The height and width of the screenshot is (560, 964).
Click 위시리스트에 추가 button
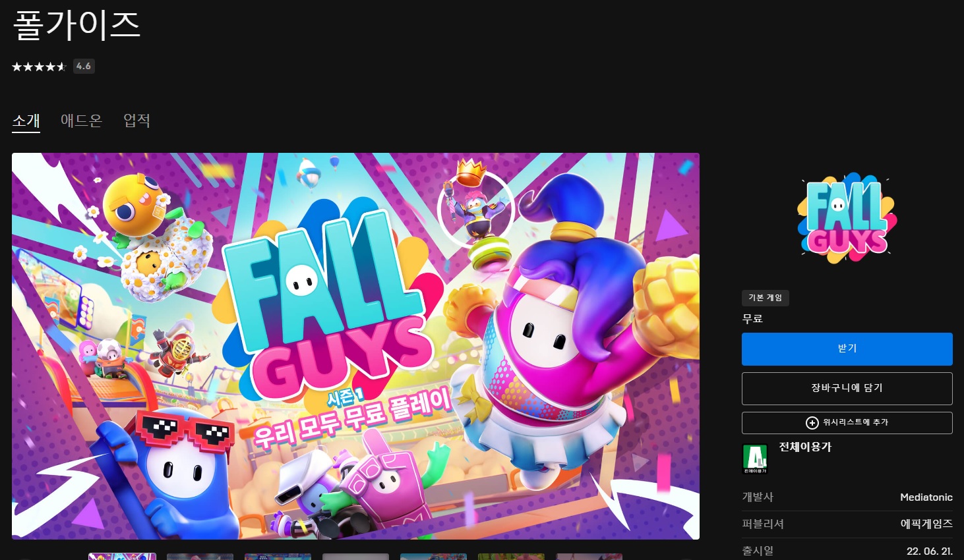[847, 422]
